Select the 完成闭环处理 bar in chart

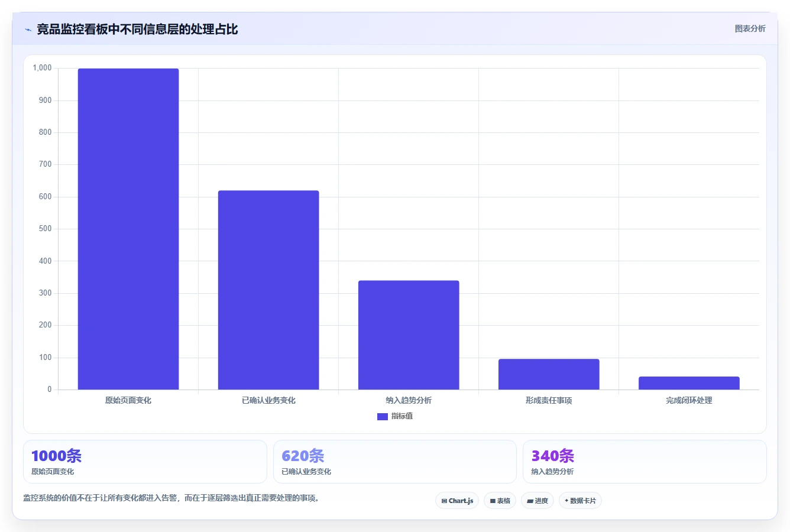point(689,383)
